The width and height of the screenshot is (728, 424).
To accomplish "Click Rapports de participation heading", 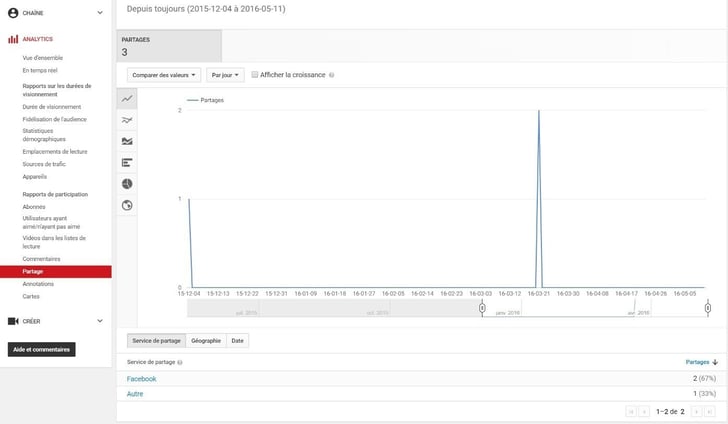I will 55,194.
